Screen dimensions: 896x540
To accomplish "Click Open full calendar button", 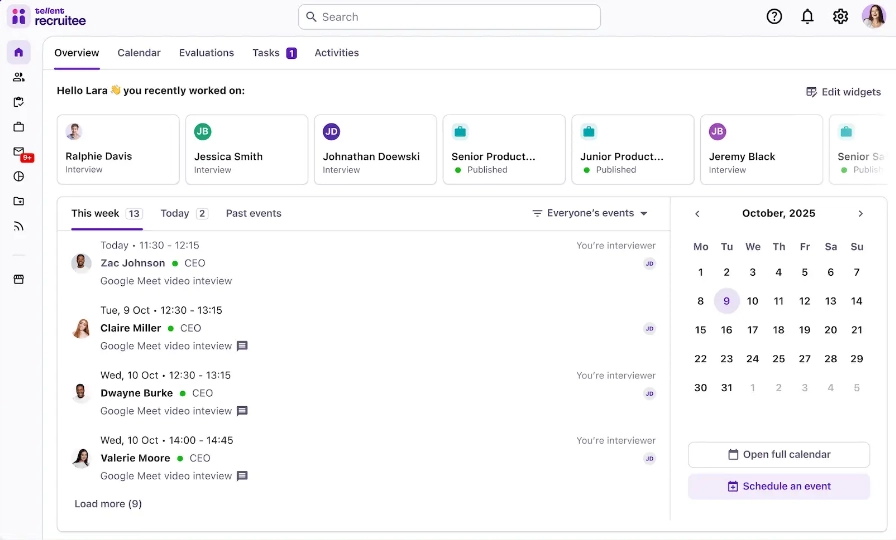I will 779,455.
